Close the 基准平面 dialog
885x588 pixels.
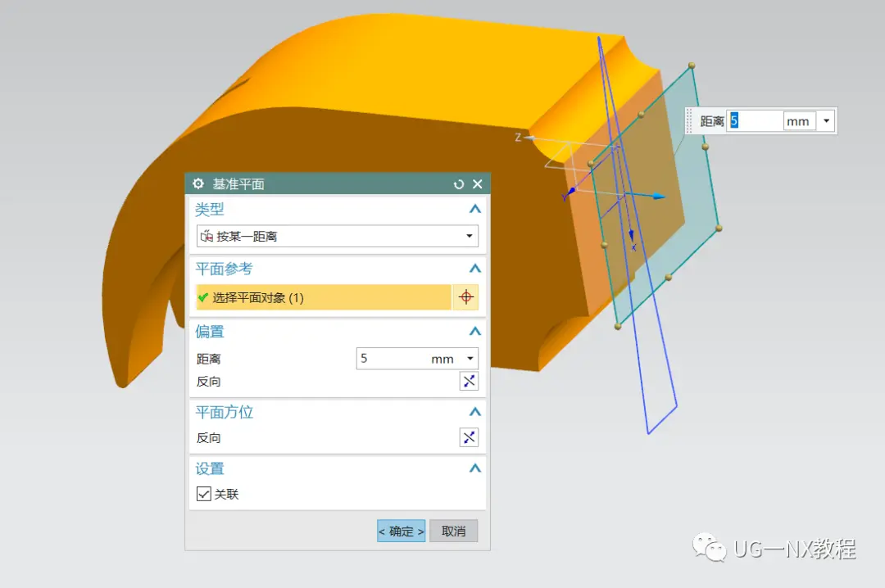(x=478, y=184)
